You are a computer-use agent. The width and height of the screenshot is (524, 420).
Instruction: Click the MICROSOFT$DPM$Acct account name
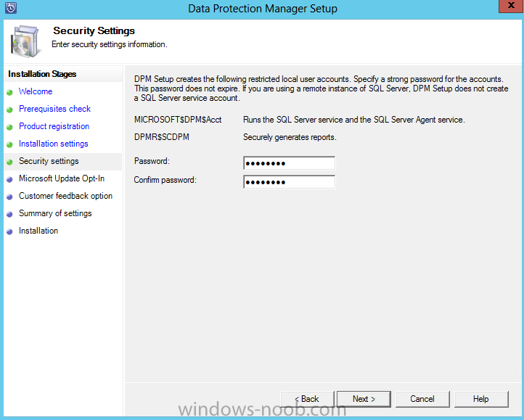[178, 120]
